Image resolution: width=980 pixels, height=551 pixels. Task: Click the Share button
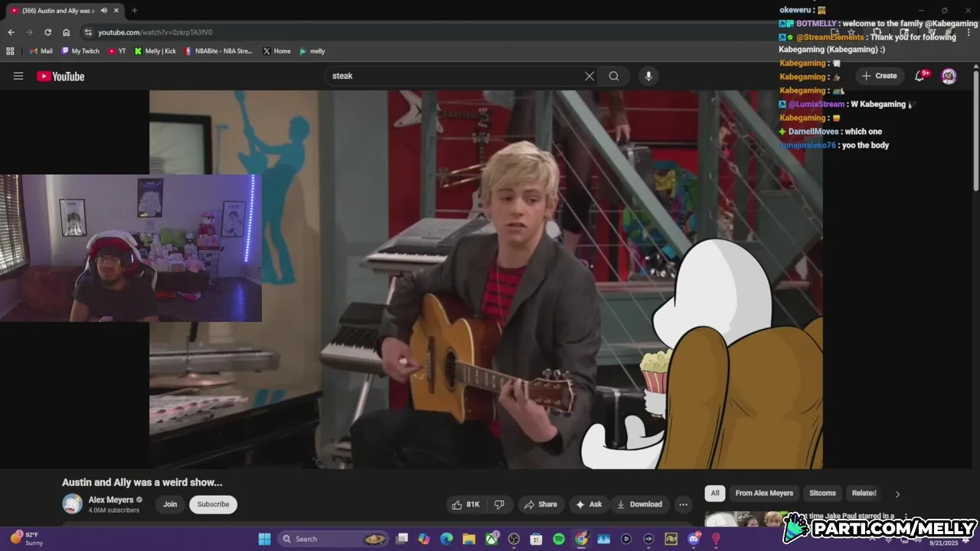[x=541, y=504]
